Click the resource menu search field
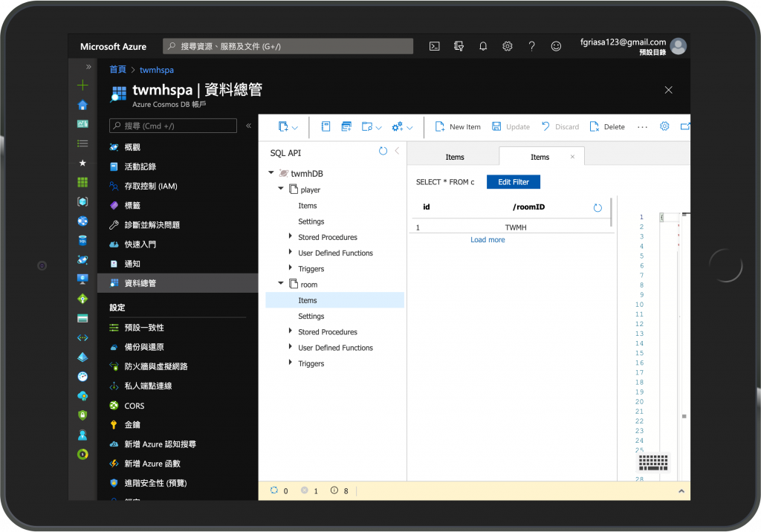Image resolution: width=761 pixels, height=532 pixels. point(173,126)
